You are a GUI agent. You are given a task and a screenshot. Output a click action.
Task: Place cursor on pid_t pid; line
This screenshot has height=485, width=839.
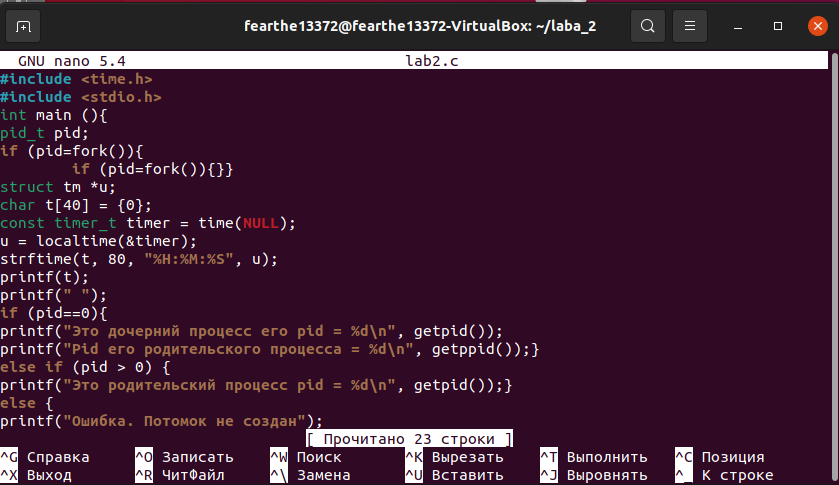click(44, 133)
